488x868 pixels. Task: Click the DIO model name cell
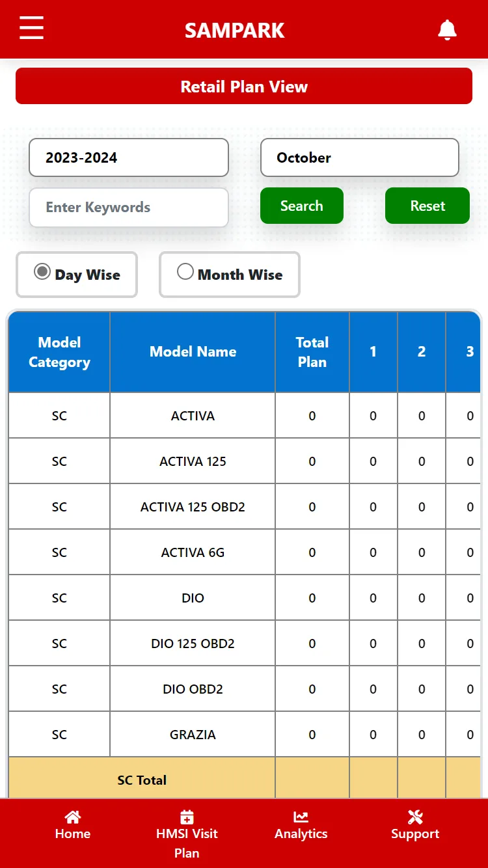[x=193, y=597]
